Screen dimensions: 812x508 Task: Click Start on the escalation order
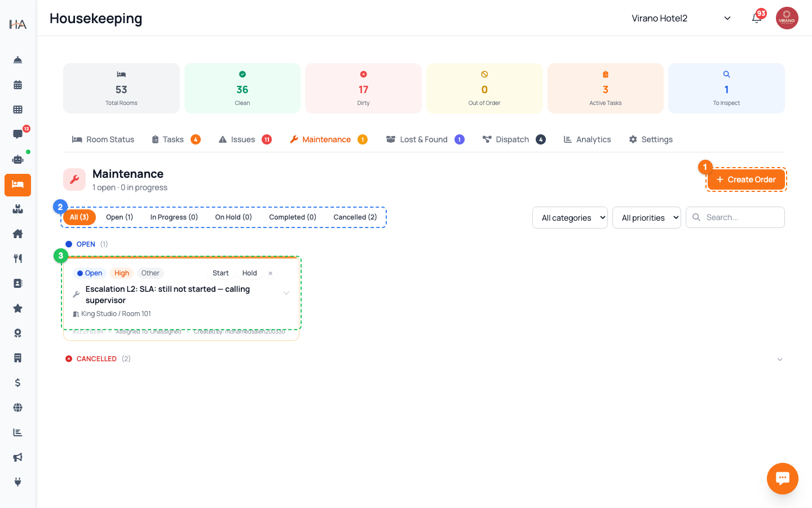click(x=220, y=273)
